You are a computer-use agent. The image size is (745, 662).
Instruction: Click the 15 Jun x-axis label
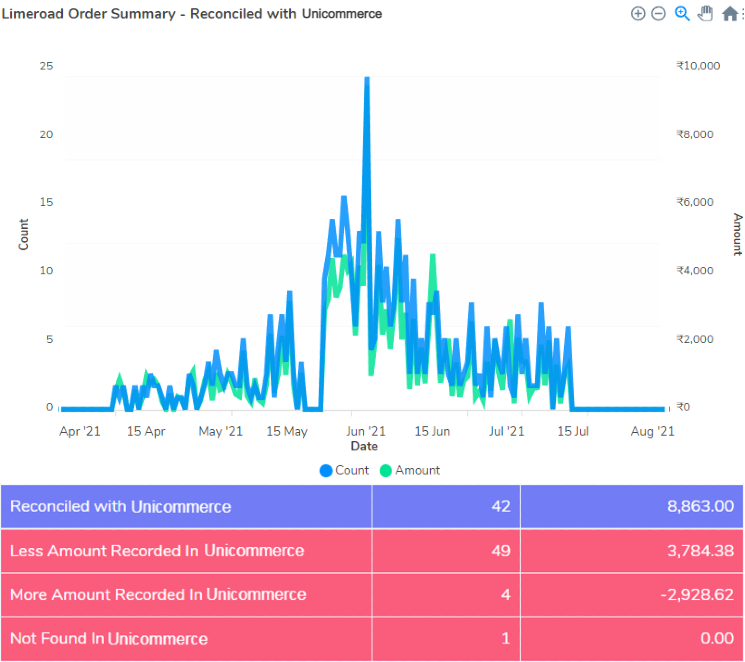[x=432, y=432]
